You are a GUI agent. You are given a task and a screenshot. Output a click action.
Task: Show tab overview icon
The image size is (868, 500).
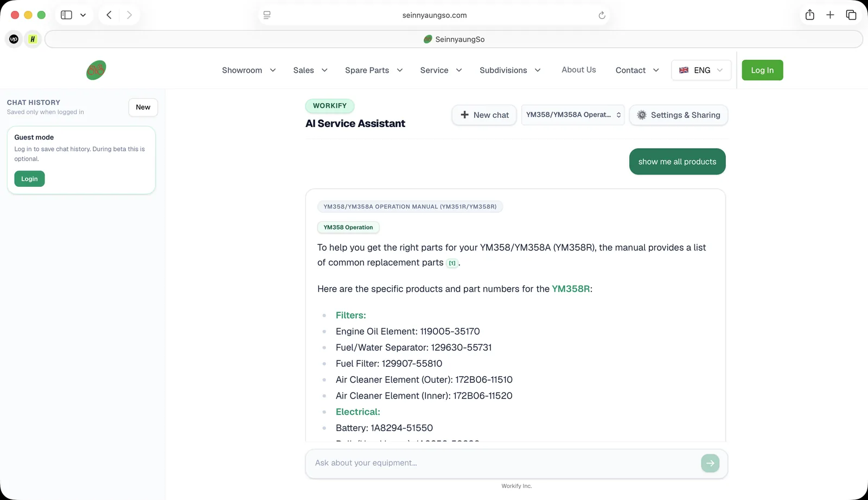[x=851, y=15]
